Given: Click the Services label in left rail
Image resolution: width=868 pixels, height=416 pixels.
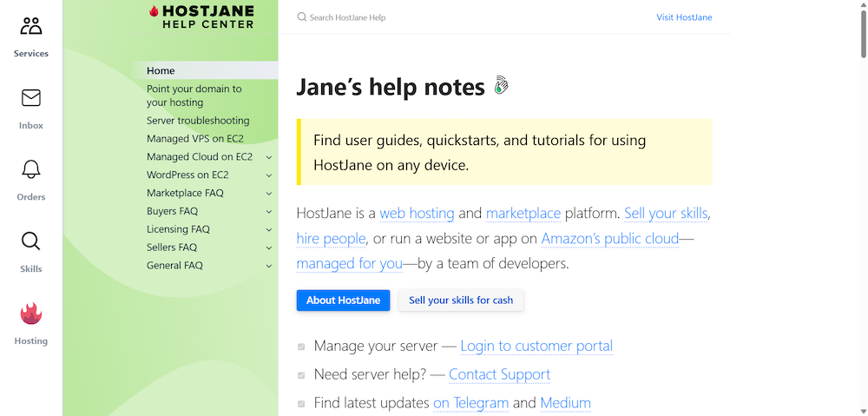Looking at the screenshot, I should [31, 54].
